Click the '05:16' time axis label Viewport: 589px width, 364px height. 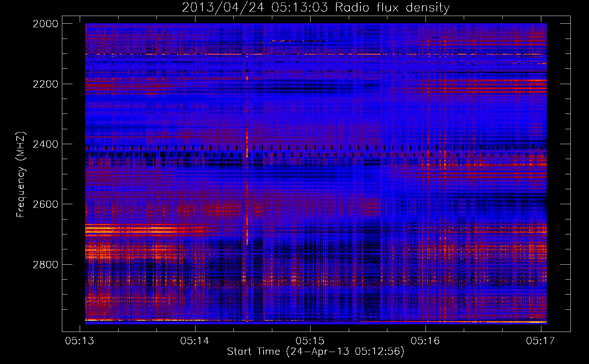425,341
